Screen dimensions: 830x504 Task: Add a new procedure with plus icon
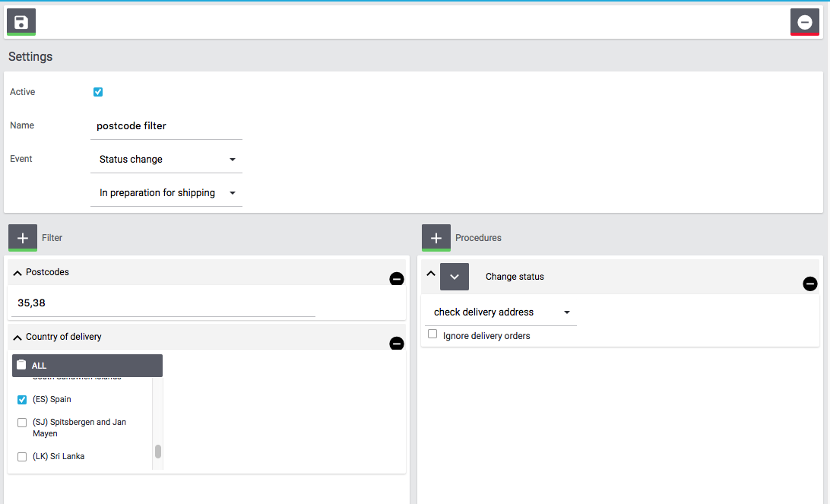coord(436,238)
